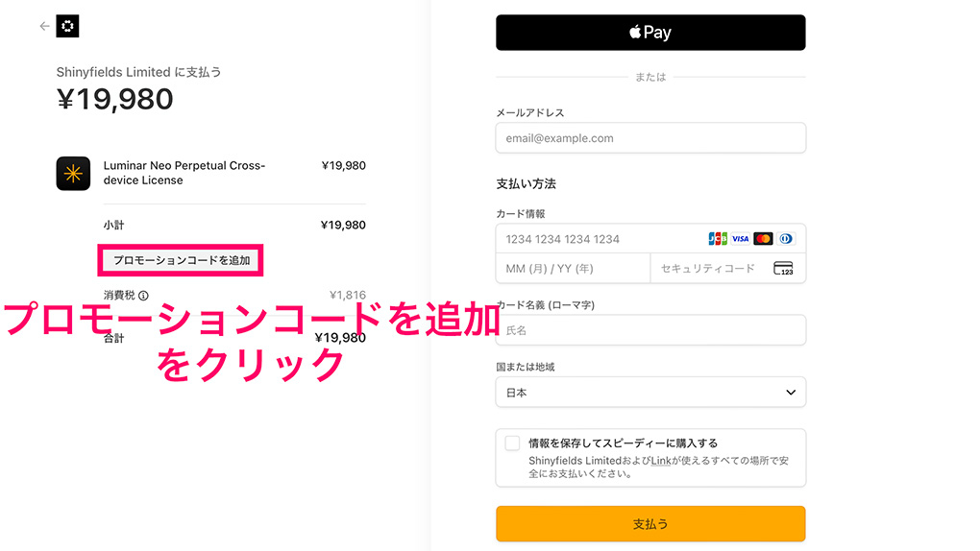Focus the email address input field
The height and width of the screenshot is (551, 980).
[x=650, y=138]
